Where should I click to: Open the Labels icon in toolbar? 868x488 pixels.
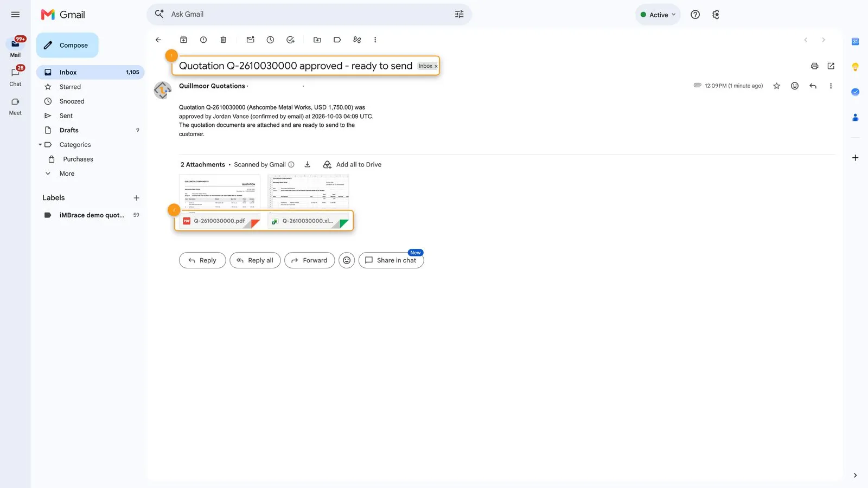coord(337,40)
